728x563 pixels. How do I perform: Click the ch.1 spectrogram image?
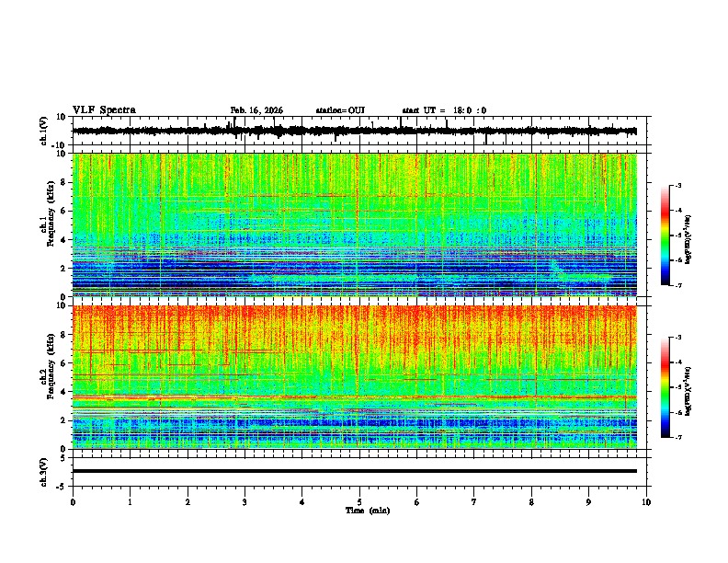point(354,224)
